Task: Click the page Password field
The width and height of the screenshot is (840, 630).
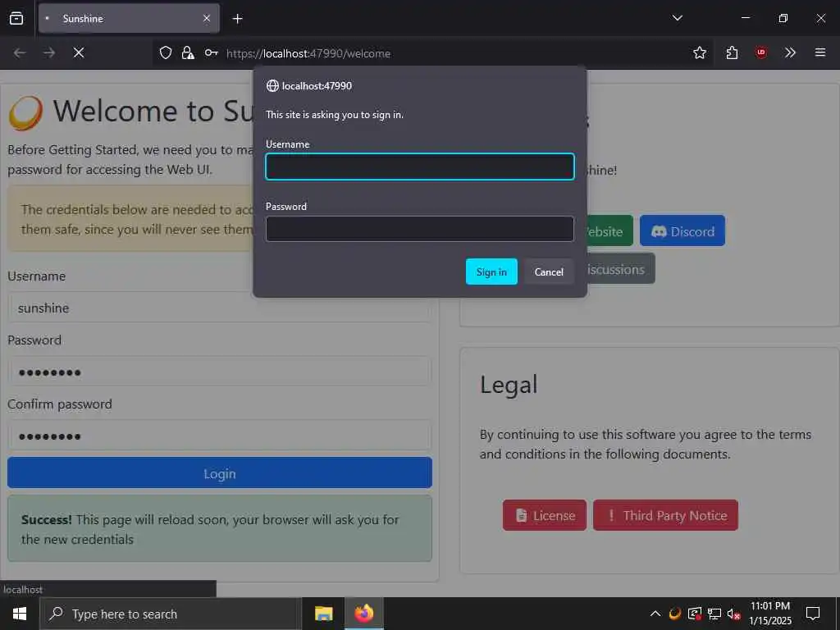Action: tap(220, 372)
